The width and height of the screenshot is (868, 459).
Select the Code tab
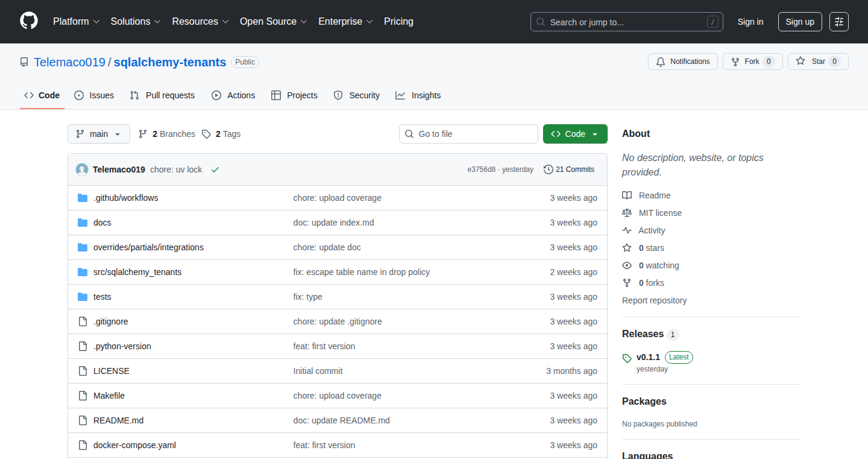pos(42,95)
